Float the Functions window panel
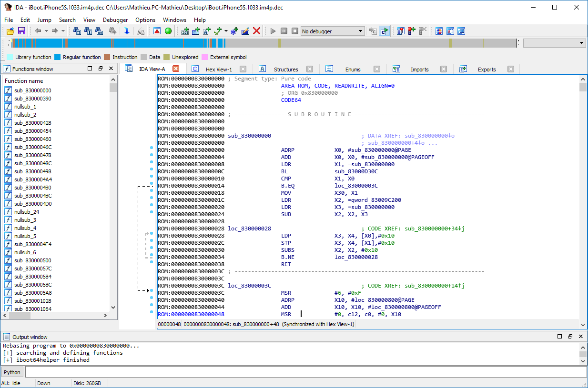 point(101,69)
